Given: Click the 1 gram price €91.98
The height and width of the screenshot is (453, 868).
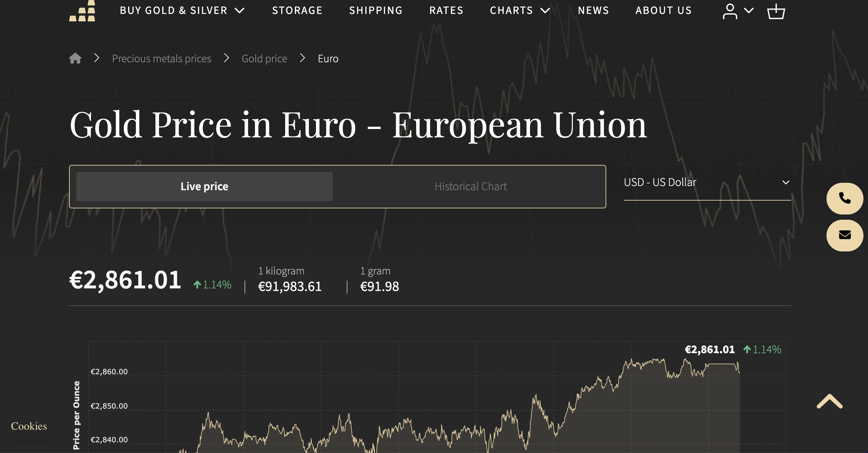Looking at the screenshot, I should (380, 286).
